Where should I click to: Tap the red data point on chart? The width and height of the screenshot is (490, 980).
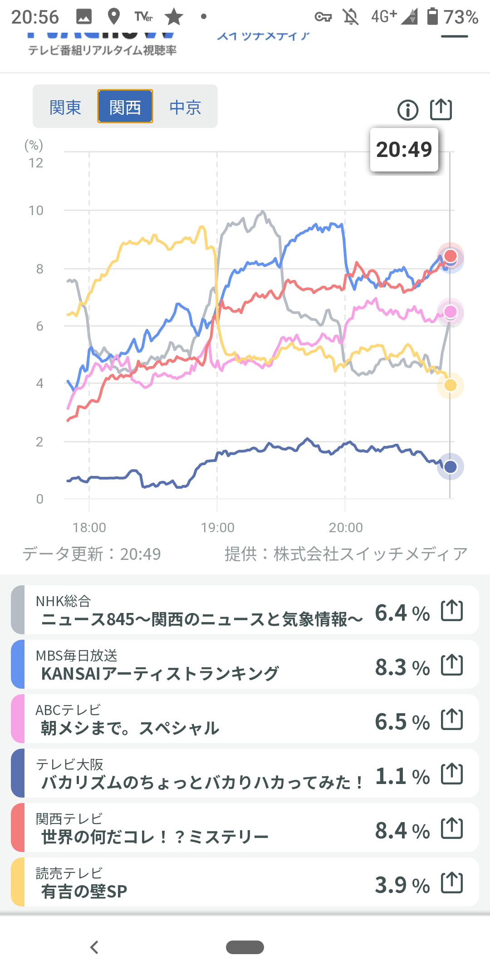[450, 256]
